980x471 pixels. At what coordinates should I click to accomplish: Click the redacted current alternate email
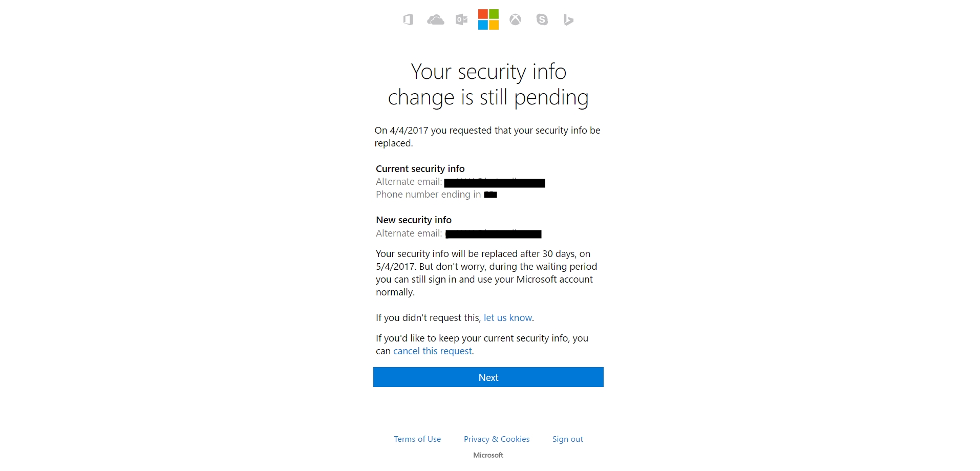coord(494,183)
